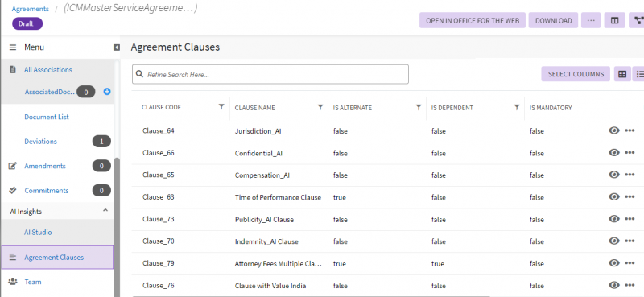The image size is (644, 297).
Task: Click the Clause_76 code cell
Action: point(159,285)
